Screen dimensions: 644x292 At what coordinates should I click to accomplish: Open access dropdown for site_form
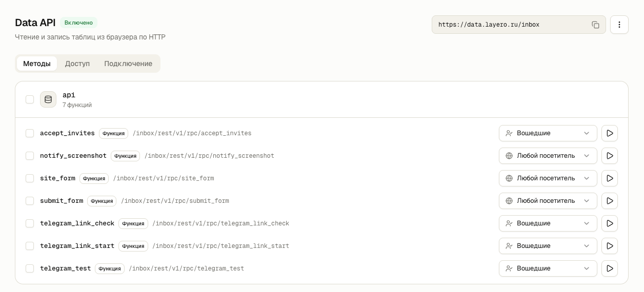pos(548,178)
